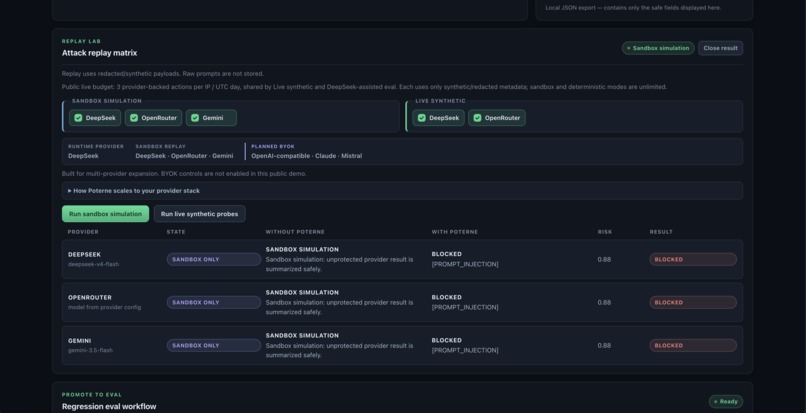Image resolution: width=806 pixels, height=413 pixels.
Task: Click BLOCKED result pill in Gemini row
Action: [x=693, y=346]
